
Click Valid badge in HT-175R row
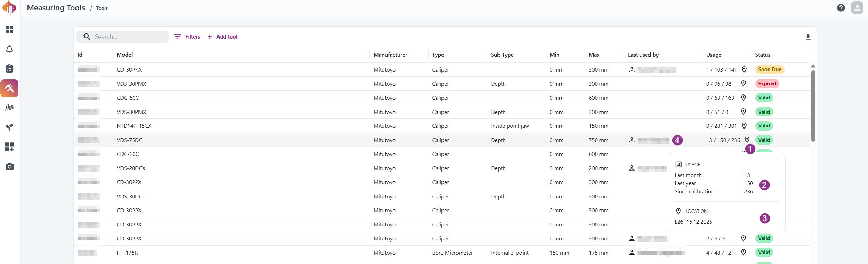coord(764,252)
